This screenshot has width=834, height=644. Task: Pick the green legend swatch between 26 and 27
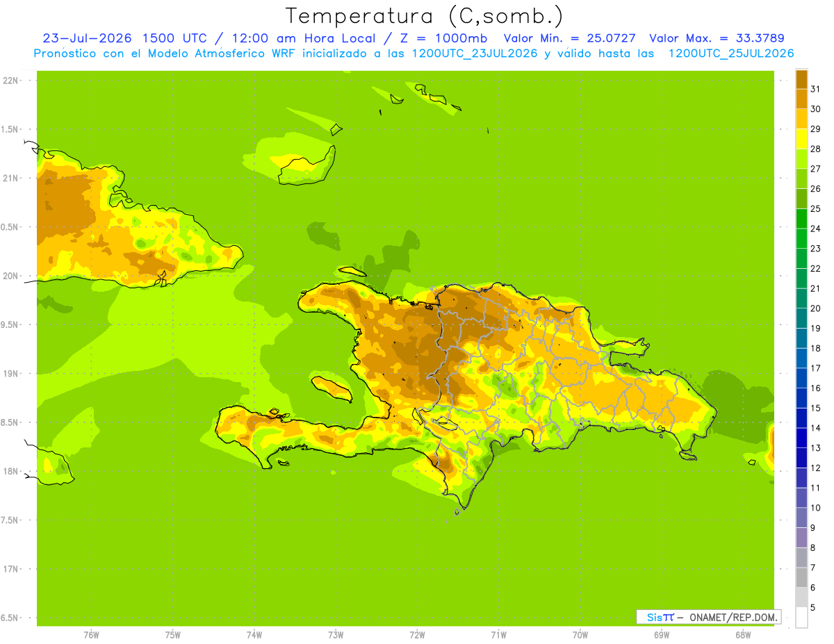coord(801,179)
